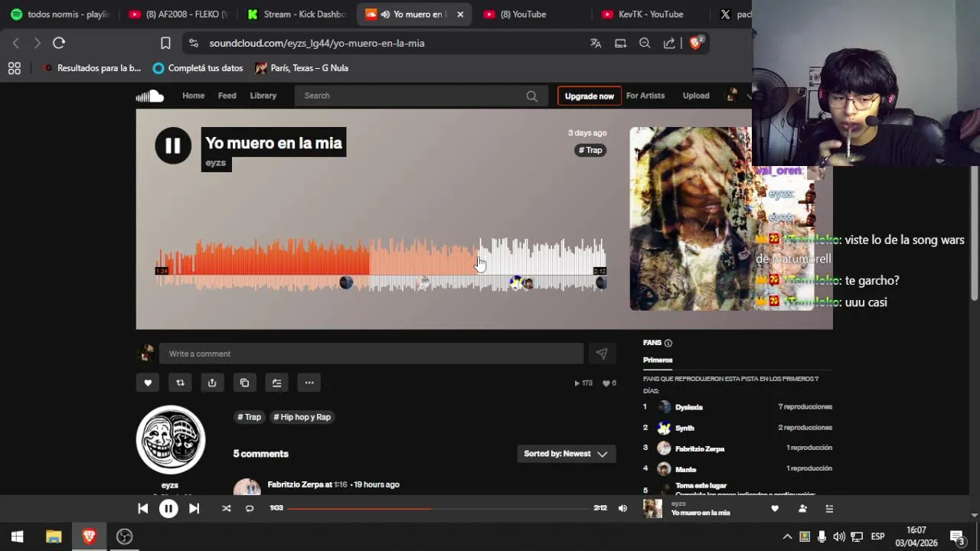Seek within the bottom player progress bar
The height and width of the screenshot is (551, 980).
tap(438, 508)
